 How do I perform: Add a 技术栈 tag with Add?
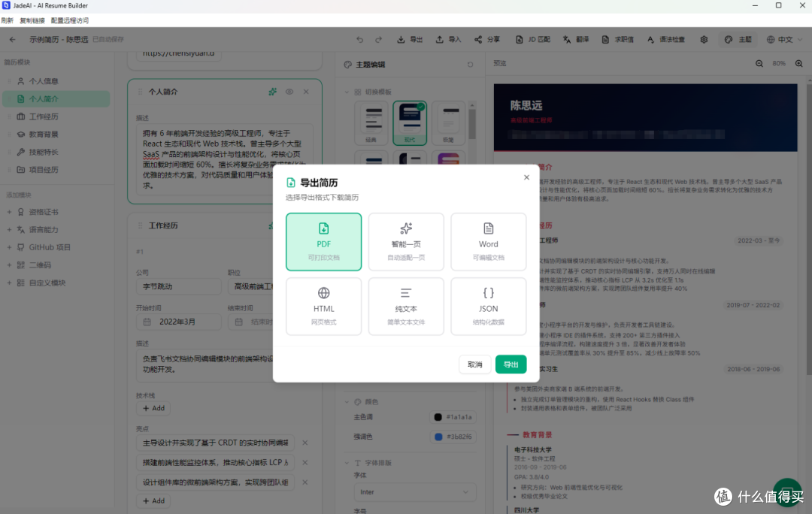point(154,408)
